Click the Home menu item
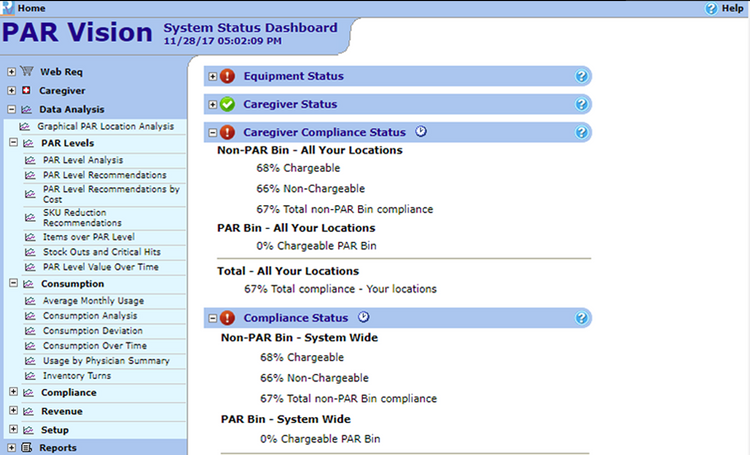The width and height of the screenshot is (750, 455). coord(32,8)
